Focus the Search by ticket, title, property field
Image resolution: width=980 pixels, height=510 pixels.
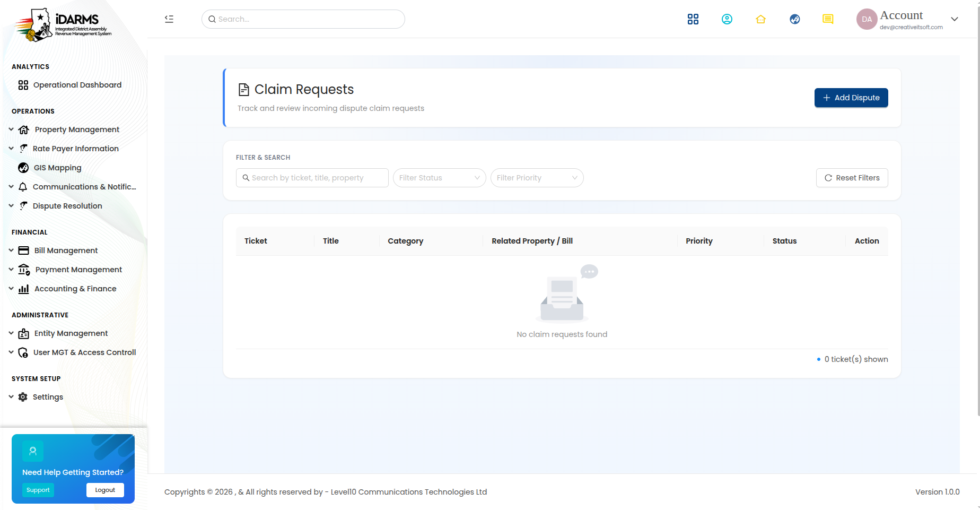pos(312,178)
